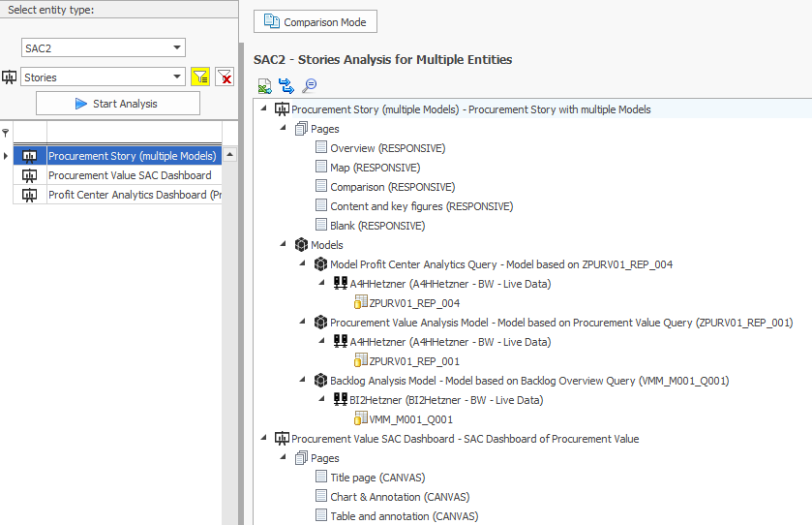Click the BI2Hetzner connection icon
812x525 pixels.
(x=340, y=400)
